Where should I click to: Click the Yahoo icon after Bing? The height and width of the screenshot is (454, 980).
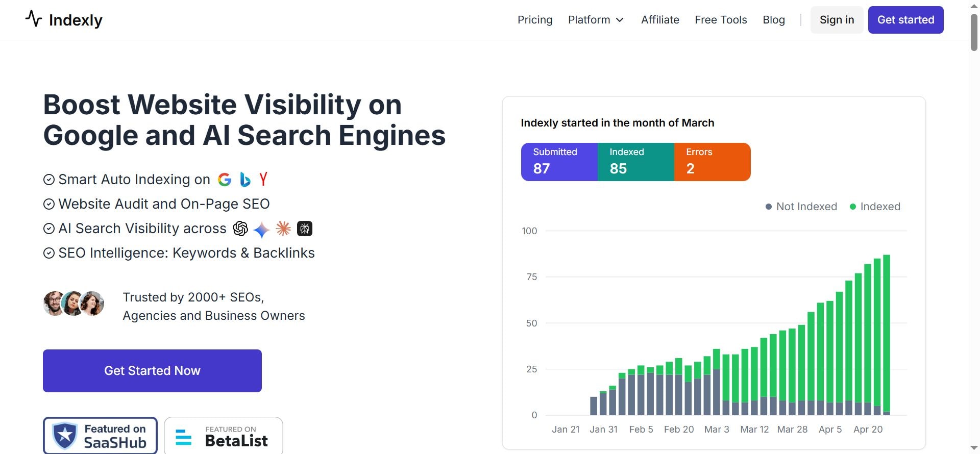click(x=263, y=179)
